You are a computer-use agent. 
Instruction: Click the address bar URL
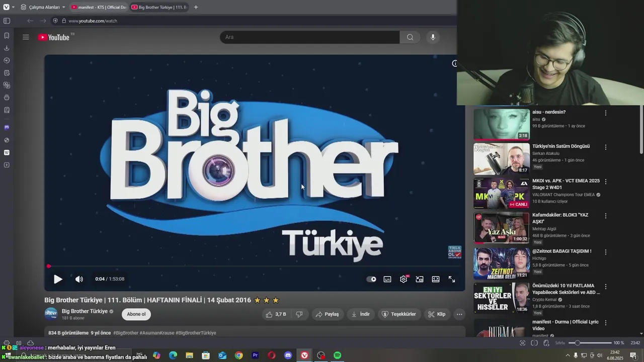tap(93, 21)
